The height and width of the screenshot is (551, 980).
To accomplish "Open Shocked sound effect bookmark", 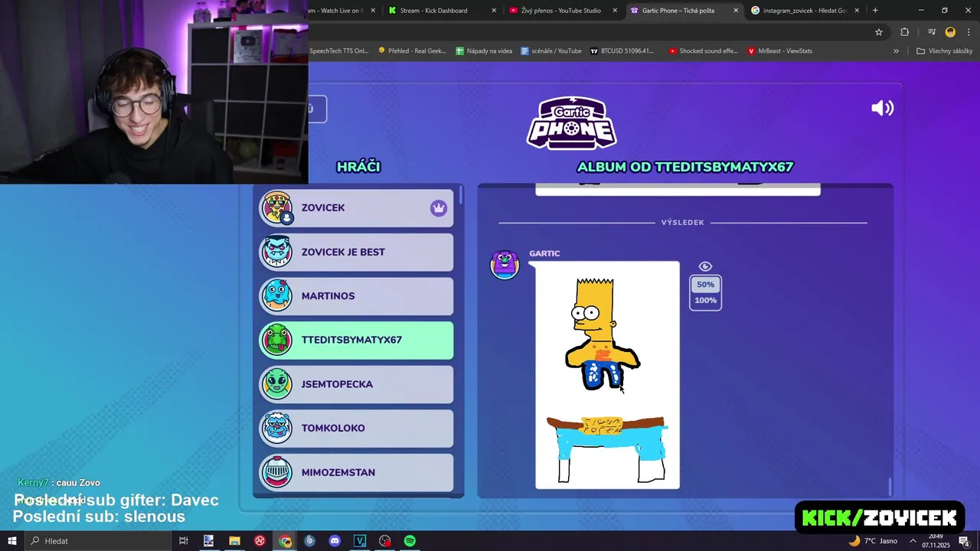I will 703,51.
